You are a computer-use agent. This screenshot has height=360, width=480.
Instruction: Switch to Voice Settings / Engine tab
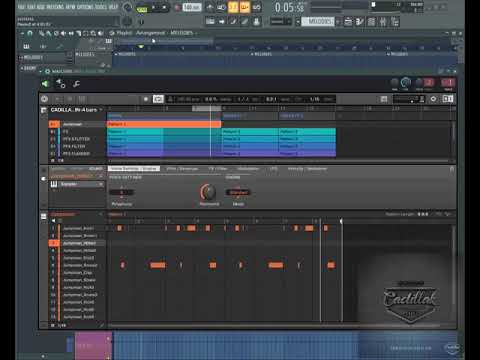pos(133,169)
